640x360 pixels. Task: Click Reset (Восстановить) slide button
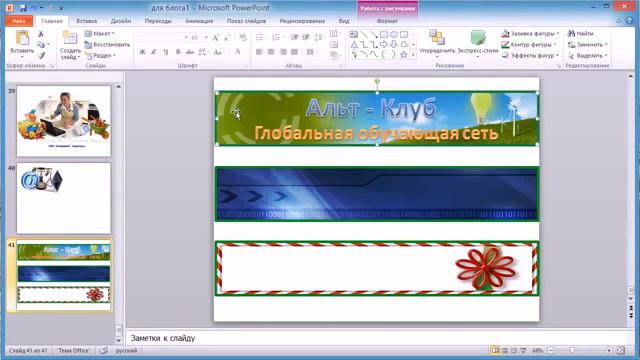pos(107,44)
